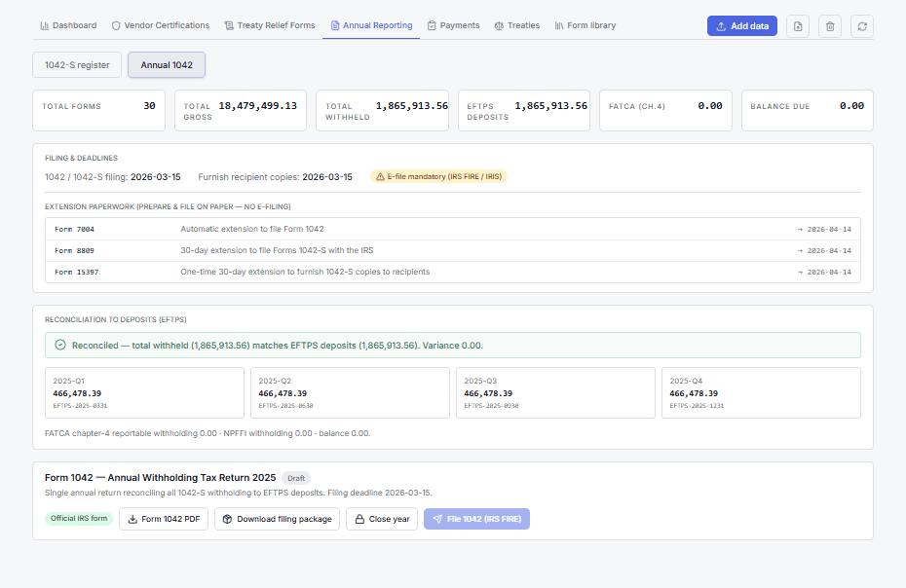
Task: Switch to the 1042-S register view
Action: [x=77, y=64]
